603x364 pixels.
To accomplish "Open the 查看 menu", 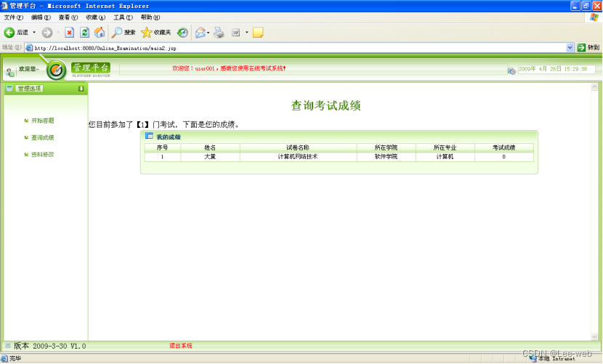I will (68, 17).
